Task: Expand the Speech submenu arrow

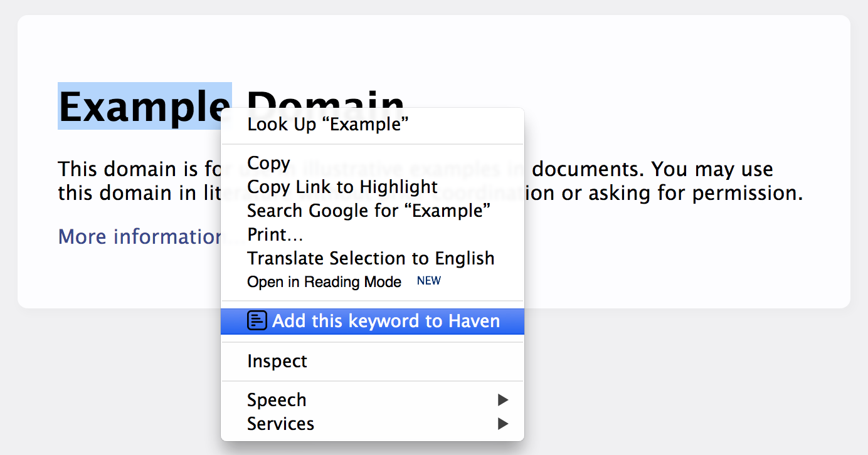Action: coord(502,400)
